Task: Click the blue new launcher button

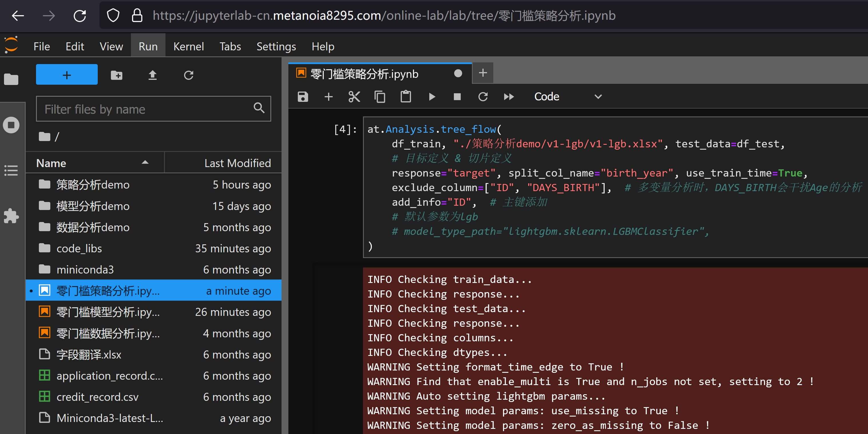Action: click(x=67, y=74)
